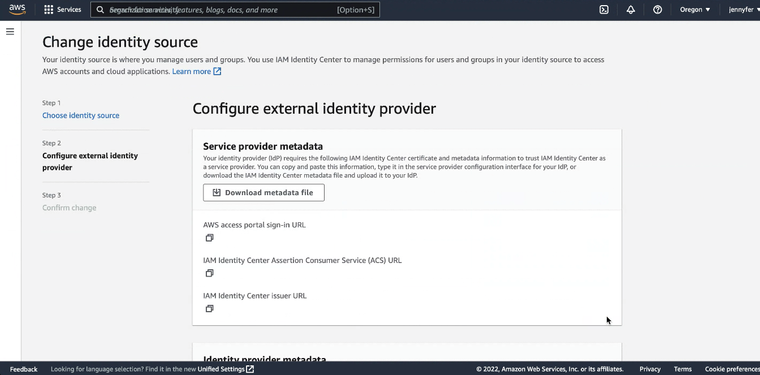This screenshot has width=760, height=375.
Task: Open Cookie preferences in footer
Action: [x=732, y=369]
